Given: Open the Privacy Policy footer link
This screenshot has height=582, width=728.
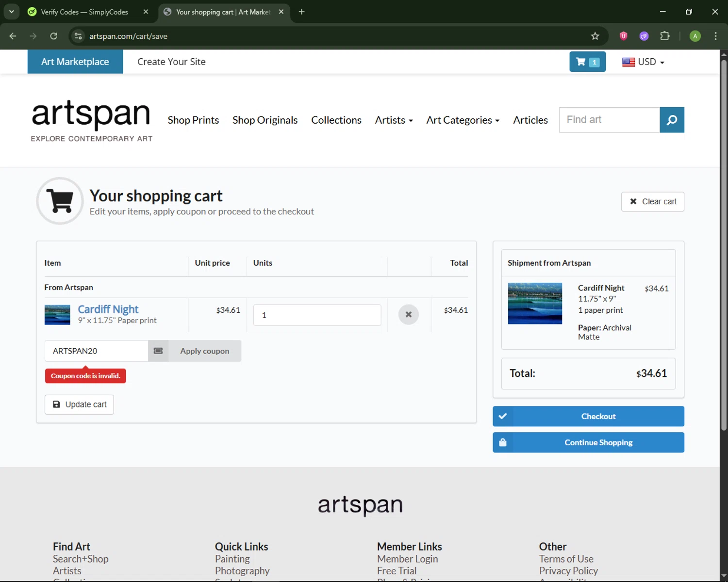Looking at the screenshot, I should click(x=568, y=571).
